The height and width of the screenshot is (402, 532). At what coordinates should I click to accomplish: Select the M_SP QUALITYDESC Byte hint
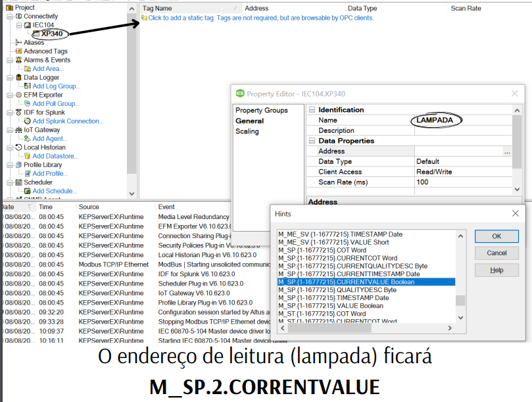[x=337, y=290]
